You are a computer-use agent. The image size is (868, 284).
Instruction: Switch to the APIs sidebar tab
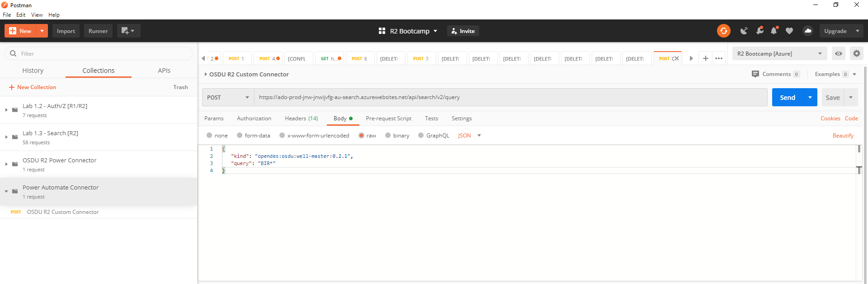click(164, 71)
